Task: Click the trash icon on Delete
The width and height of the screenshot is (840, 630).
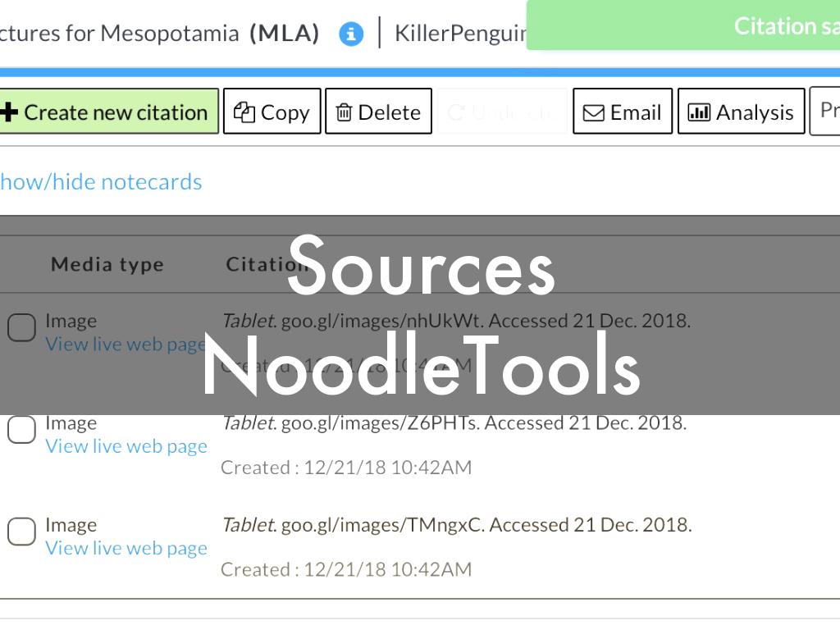Action: click(344, 112)
